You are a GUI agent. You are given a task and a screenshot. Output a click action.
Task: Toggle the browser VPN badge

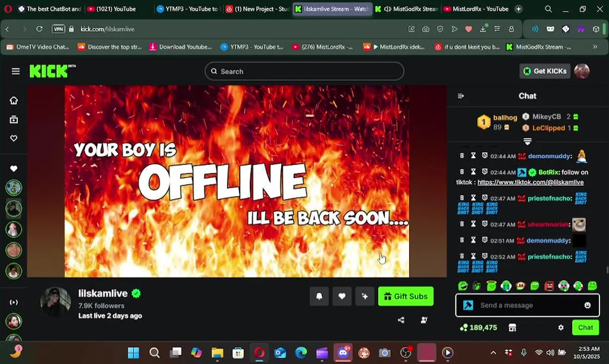click(59, 29)
